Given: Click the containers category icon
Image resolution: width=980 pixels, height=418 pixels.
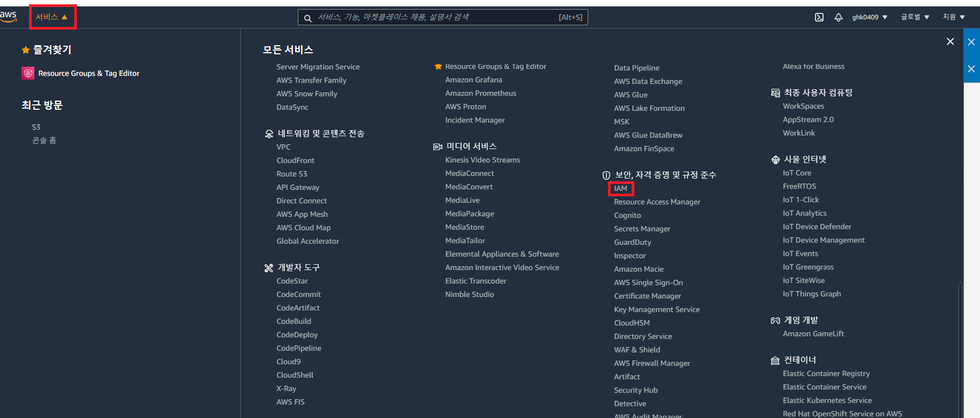Looking at the screenshot, I should coord(775,360).
